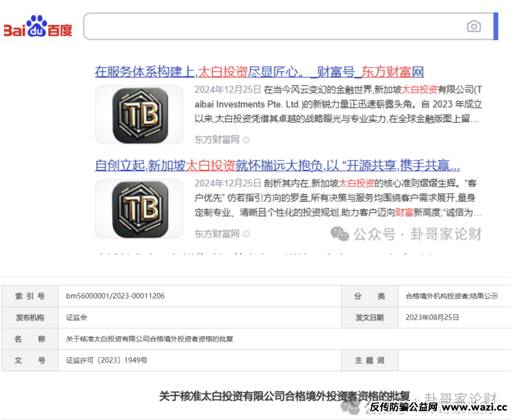Image resolution: width=514 pixels, height=420 pixels.
Task: Click the Baidu logo
Action: click(x=37, y=27)
